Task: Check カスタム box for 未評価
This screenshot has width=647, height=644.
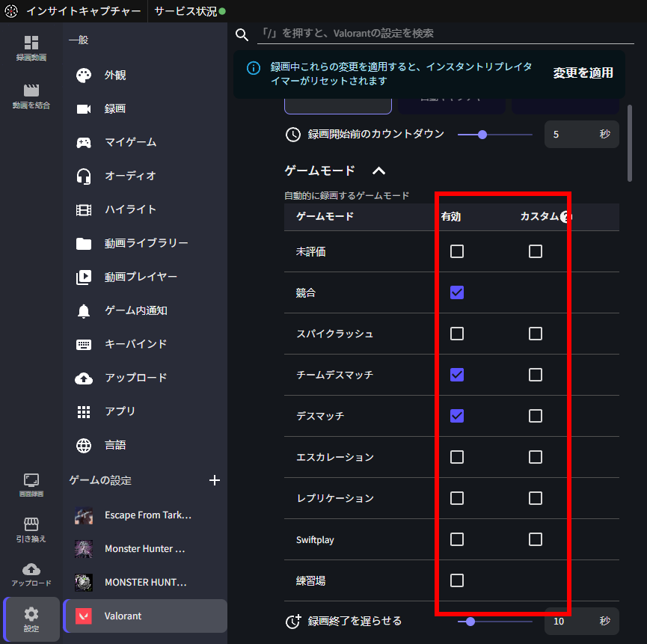Action: pos(536,251)
